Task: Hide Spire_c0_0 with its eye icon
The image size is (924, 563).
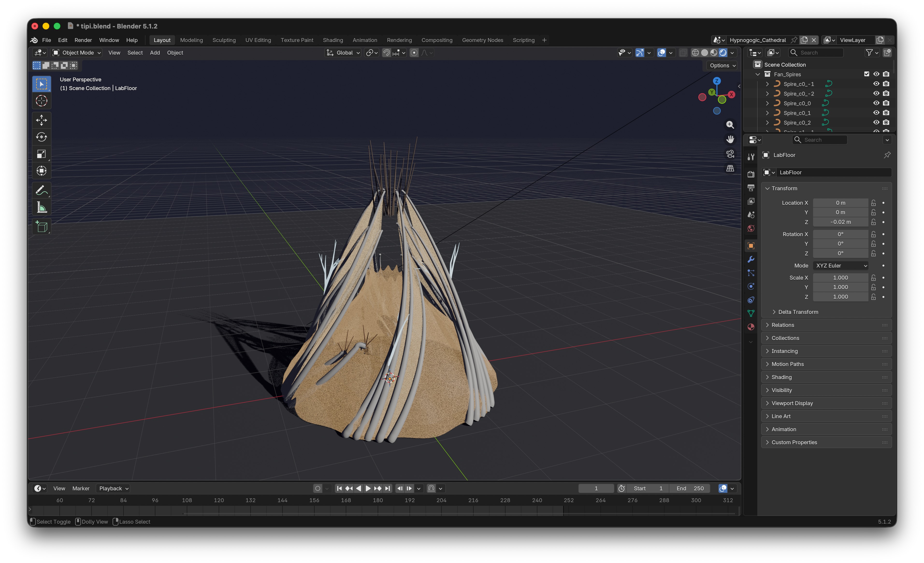Action: (x=876, y=103)
